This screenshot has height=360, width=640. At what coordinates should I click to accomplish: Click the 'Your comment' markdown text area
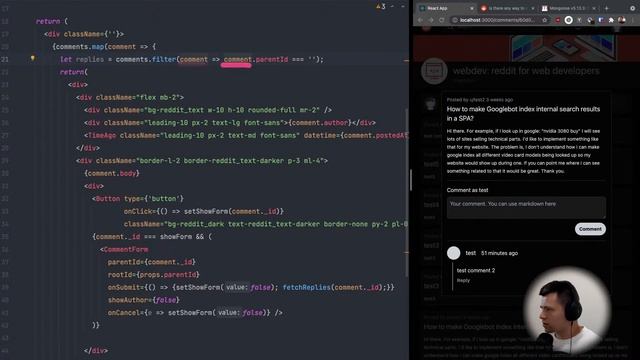coord(526,207)
